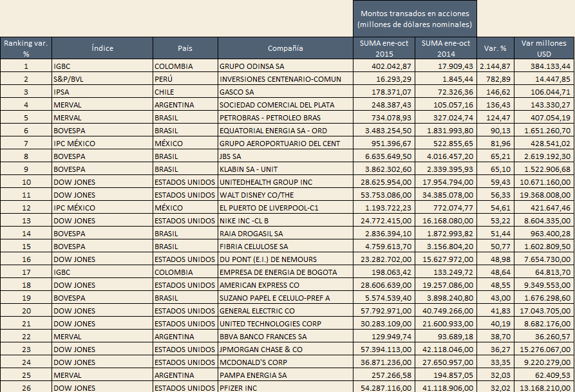Select 'GRUPO AEROPORTUARIO DEL CENT' cell

pyautogui.click(x=285, y=144)
